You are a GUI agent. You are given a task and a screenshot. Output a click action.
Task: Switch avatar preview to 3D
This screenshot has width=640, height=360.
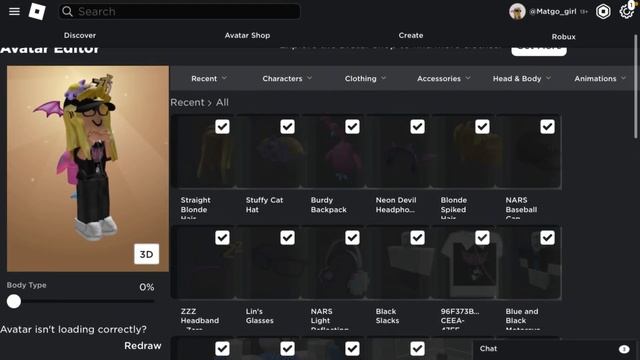147,254
